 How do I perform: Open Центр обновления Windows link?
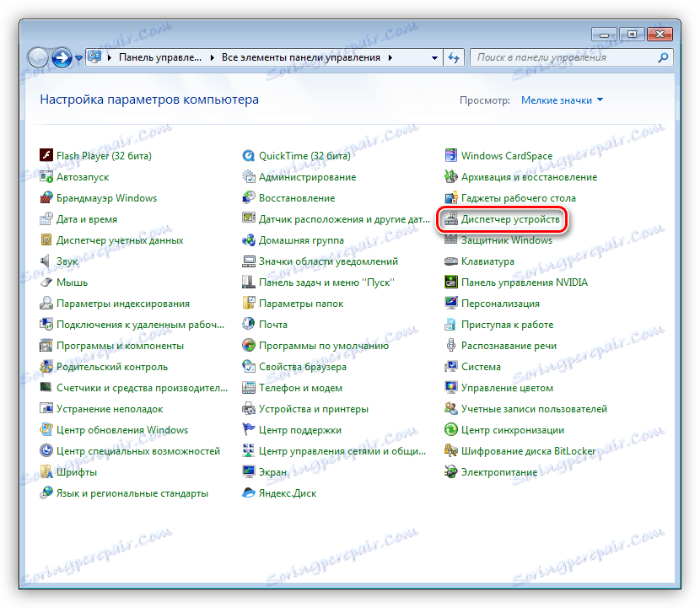tap(122, 430)
